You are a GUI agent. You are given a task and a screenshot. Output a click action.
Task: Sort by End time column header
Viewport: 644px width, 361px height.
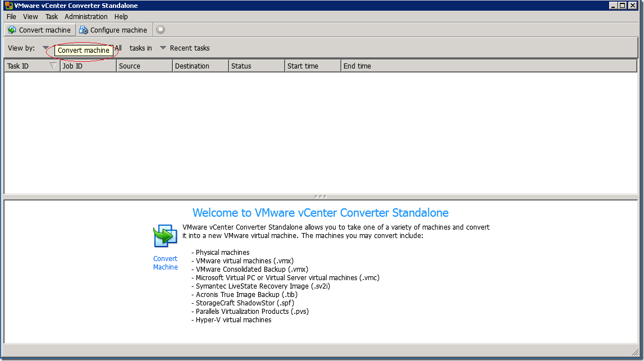[489, 66]
